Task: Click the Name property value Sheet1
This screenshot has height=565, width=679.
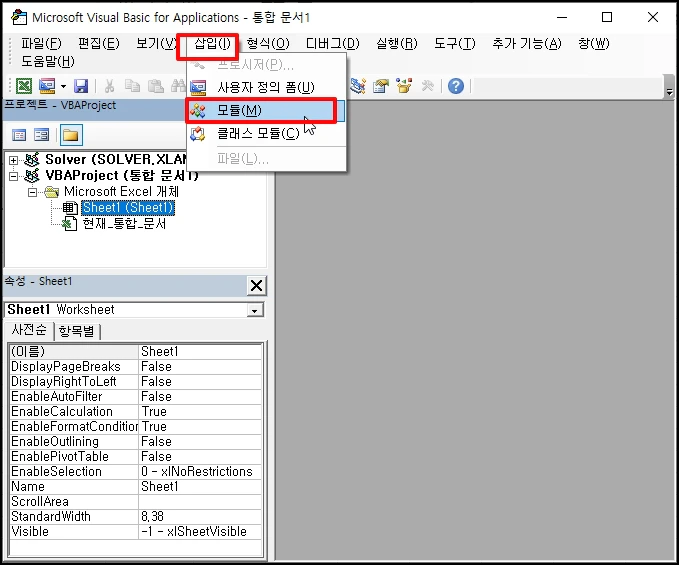Action: click(200, 487)
